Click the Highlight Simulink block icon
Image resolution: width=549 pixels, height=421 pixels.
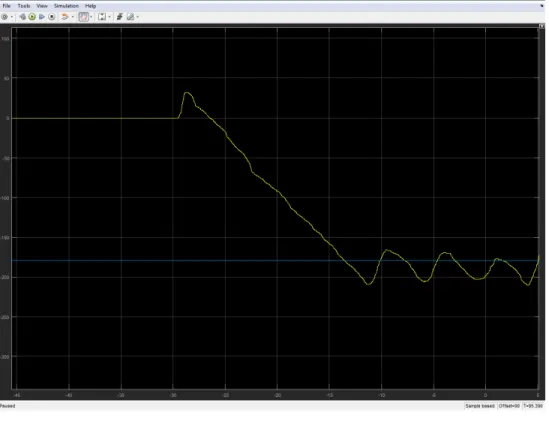64,17
